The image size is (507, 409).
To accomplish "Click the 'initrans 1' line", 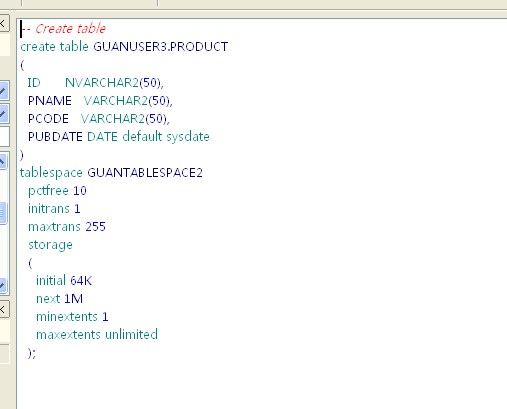I will pos(54,209).
